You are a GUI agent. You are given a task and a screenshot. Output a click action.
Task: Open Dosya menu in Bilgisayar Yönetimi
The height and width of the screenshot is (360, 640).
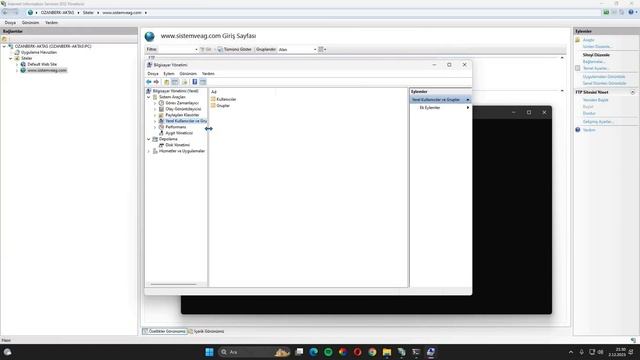click(x=153, y=73)
